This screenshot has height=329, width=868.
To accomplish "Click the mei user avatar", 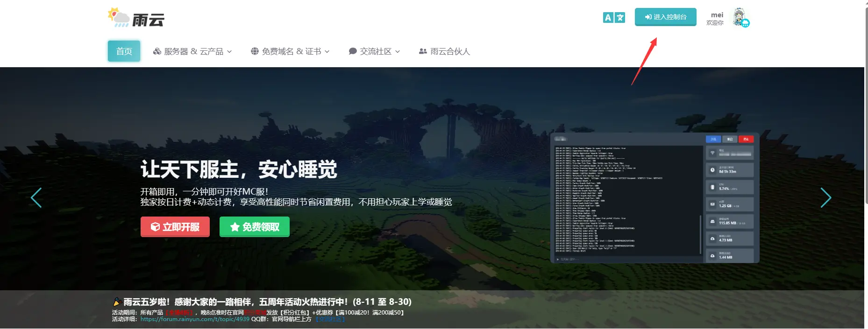I will [x=741, y=18].
